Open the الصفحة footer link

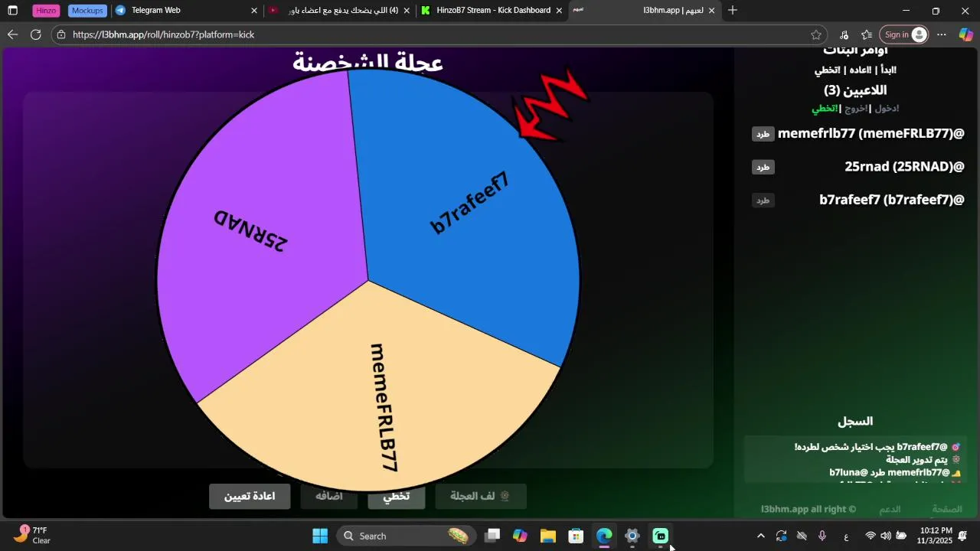947,509
